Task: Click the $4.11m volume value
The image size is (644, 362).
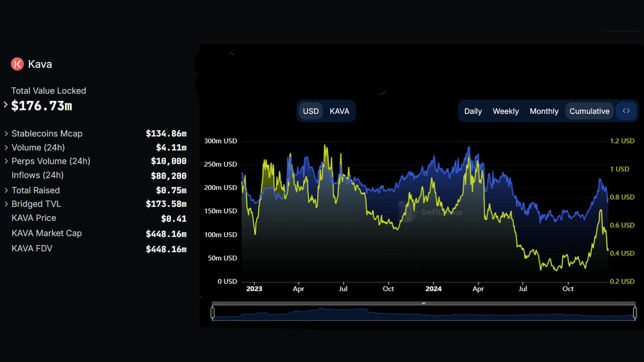Action: point(171,148)
